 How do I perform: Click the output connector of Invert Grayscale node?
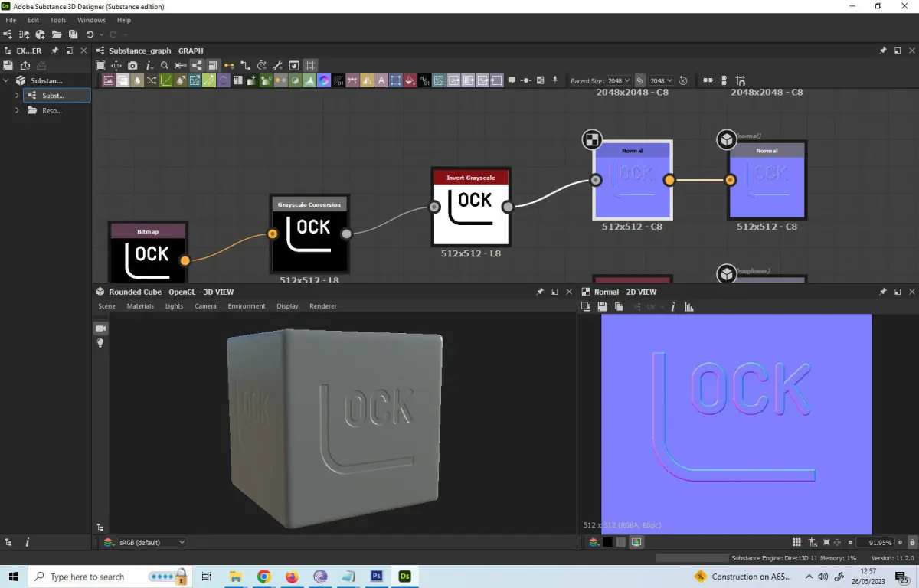coord(507,207)
